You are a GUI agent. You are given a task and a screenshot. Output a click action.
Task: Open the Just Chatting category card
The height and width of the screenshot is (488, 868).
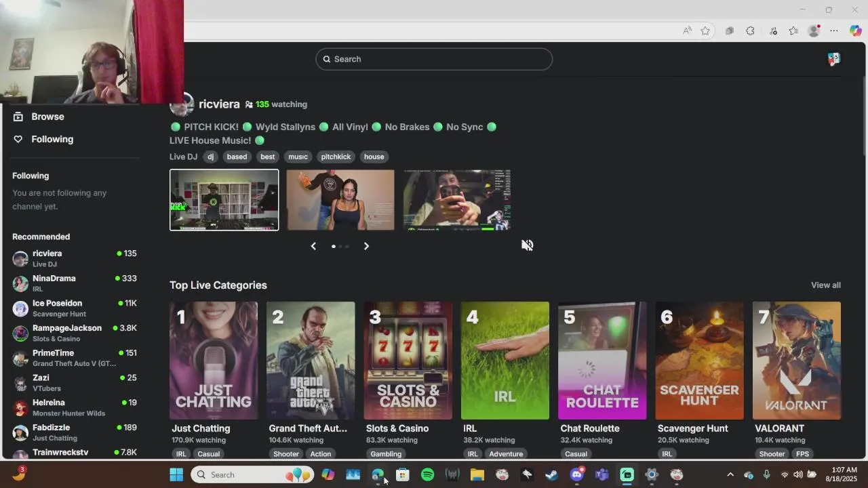[214, 361]
